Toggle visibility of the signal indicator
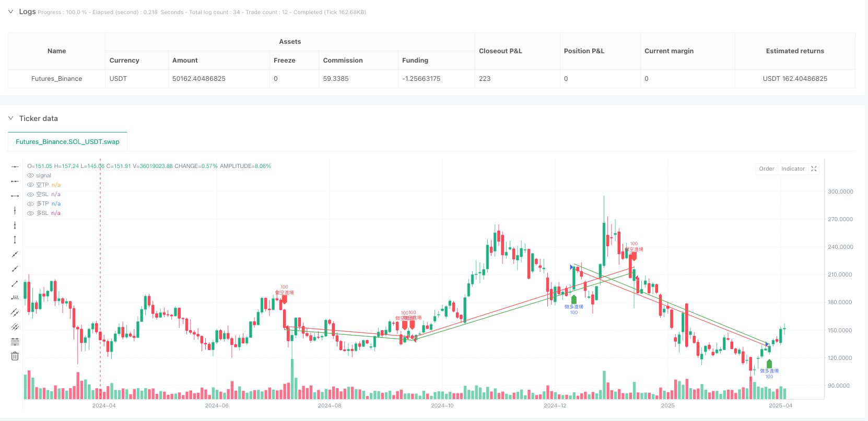This screenshot has width=868, height=421. 31,175
